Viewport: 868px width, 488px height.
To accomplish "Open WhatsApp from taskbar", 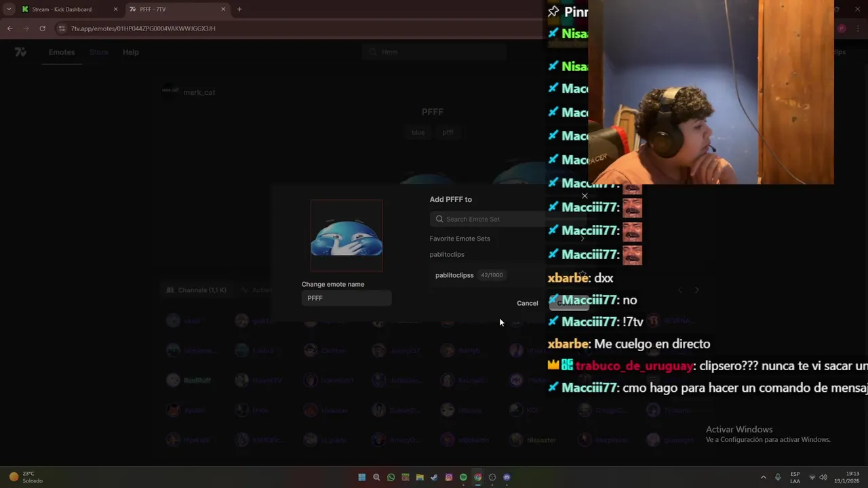I will click(x=391, y=477).
